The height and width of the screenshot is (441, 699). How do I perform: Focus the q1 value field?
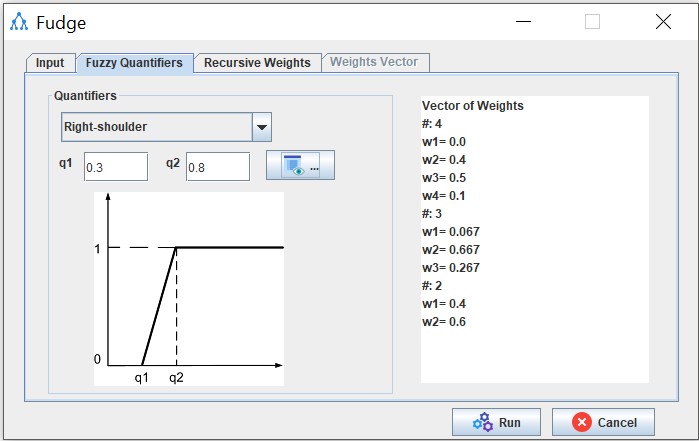(x=115, y=167)
